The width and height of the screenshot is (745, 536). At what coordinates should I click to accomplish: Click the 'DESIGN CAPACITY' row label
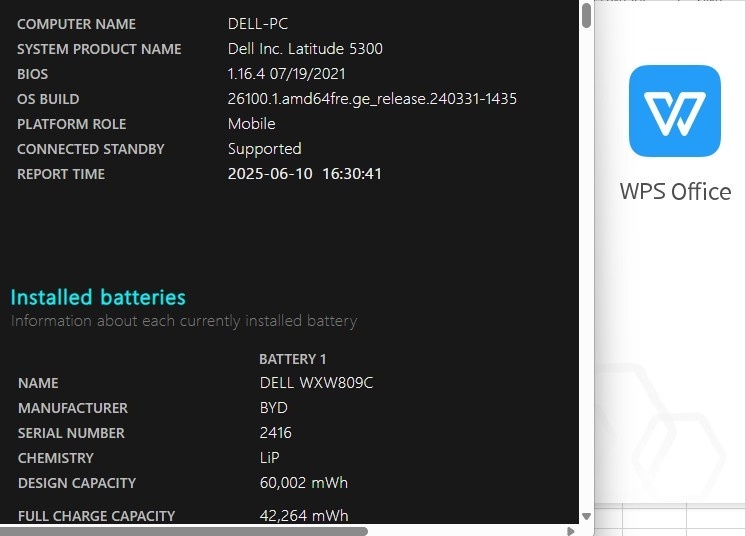(x=77, y=483)
